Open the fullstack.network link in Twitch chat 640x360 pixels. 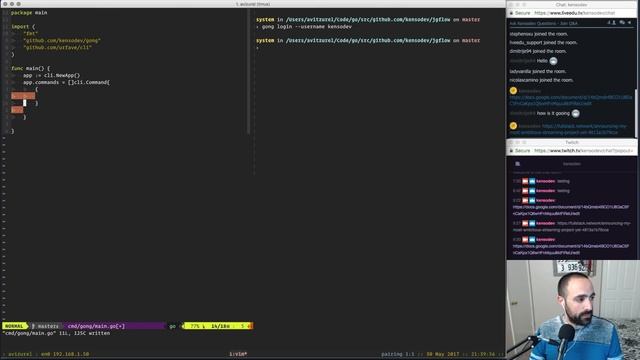[x=572, y=227]
